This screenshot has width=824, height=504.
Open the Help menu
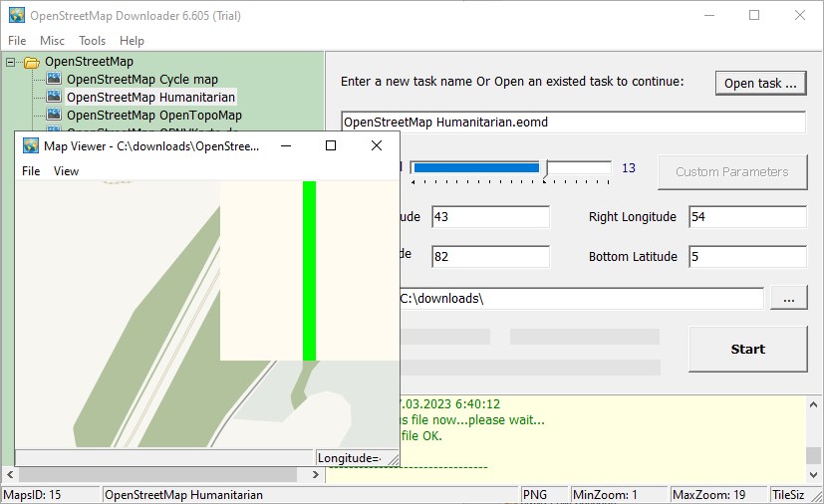click(x=132, y=41)
